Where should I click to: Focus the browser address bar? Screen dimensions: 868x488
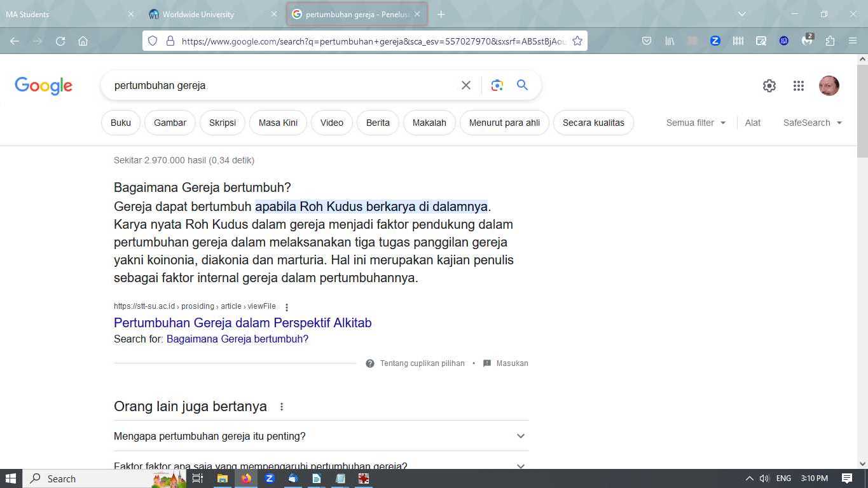(x=373, y=41)
